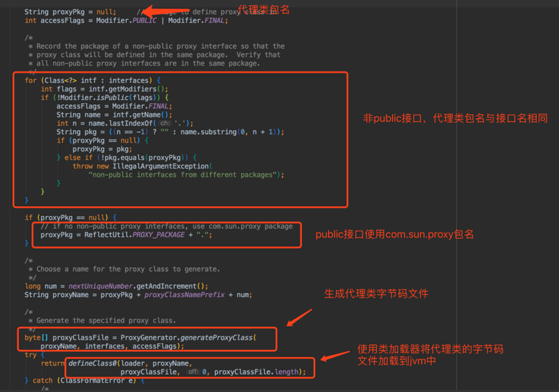Viewport: 559px width, 392px height.
Task: Click the isPublic method in Modifier.isPublic(flags)
Action: point(112,98)
